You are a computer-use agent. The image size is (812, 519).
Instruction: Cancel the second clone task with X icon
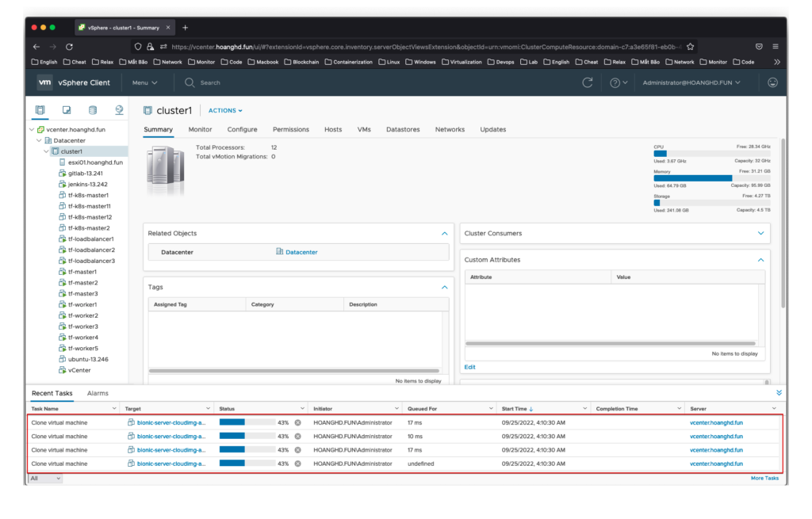point(298,437)
